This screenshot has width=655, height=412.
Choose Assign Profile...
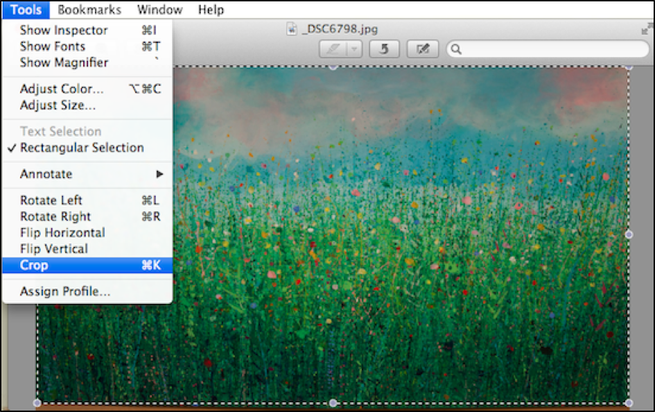(x=87, y=291)
